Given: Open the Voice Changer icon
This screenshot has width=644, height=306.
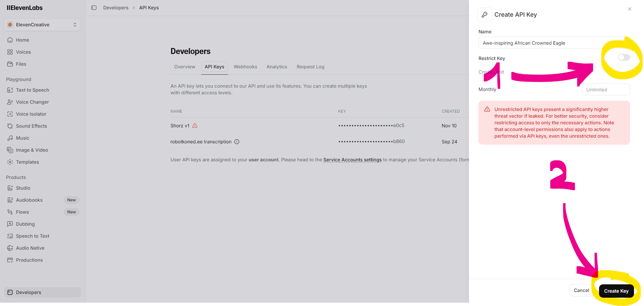Looking at the screenshot, I should tap(10, 102).
